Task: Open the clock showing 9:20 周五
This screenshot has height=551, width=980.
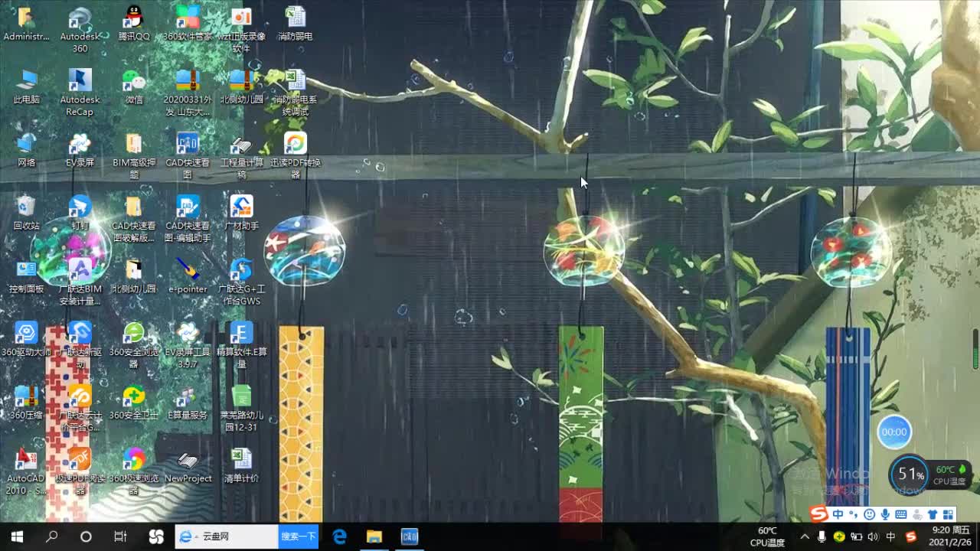Action: coord(950,536)
